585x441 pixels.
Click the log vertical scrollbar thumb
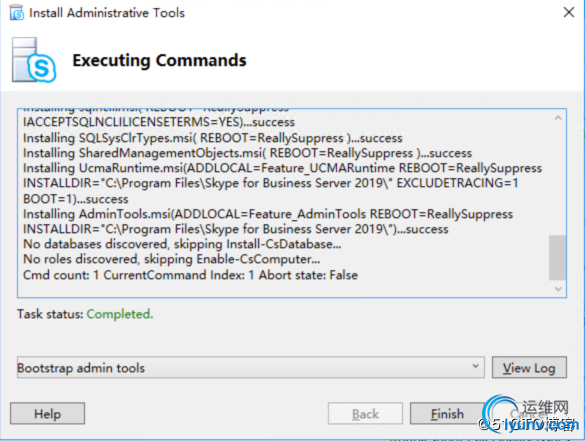point(557,257)
